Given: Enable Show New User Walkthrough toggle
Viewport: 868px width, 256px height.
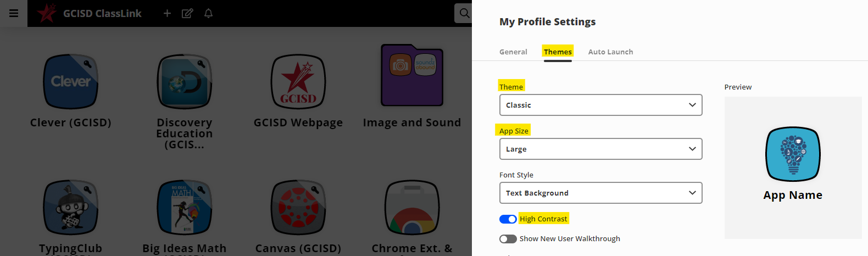Looking at the screenshot, I should pos(508,239).
